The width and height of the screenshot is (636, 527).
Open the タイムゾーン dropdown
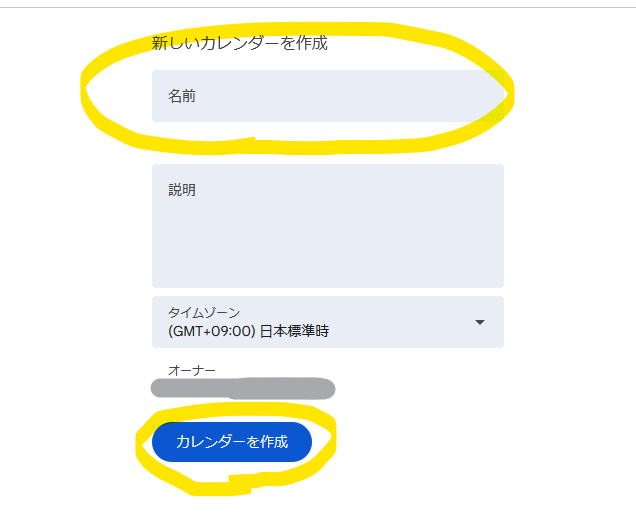pos(328,322)
